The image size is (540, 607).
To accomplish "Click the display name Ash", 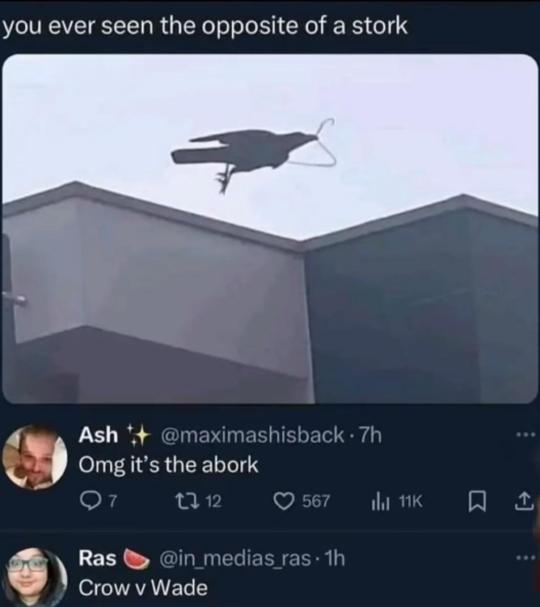I will 98,435.
